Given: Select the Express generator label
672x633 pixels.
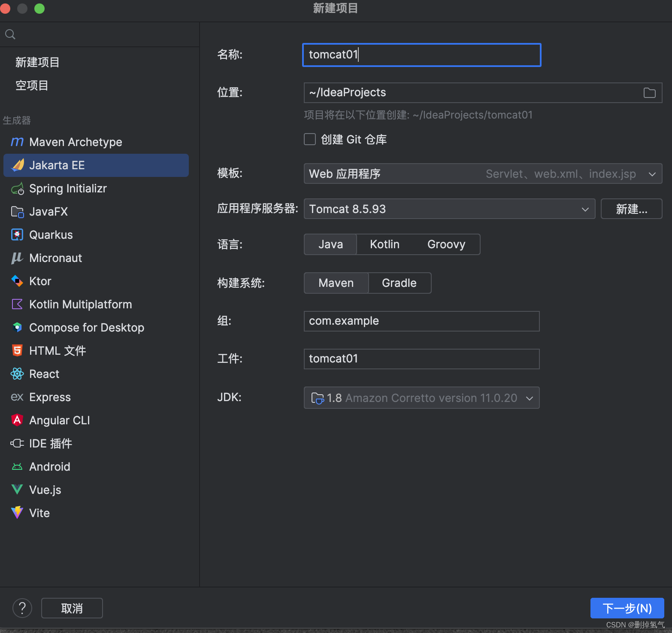Looking at the screenshot, I should point(50,397).
